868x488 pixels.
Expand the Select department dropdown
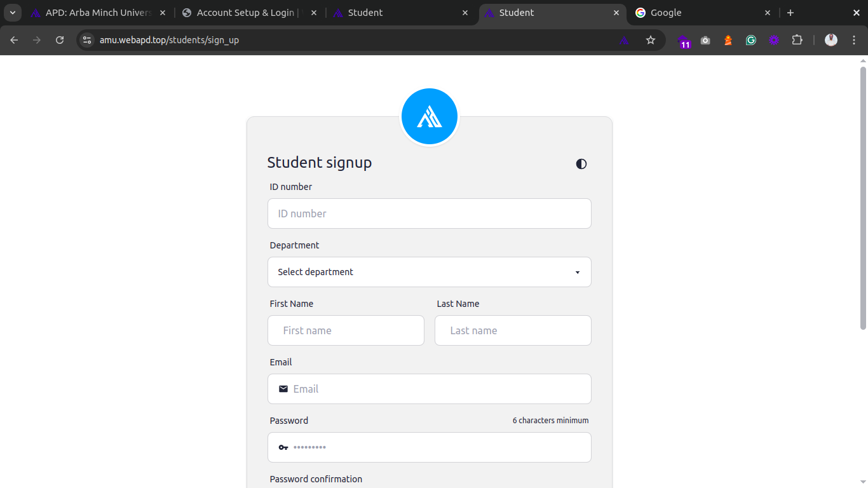coord(430,272)
